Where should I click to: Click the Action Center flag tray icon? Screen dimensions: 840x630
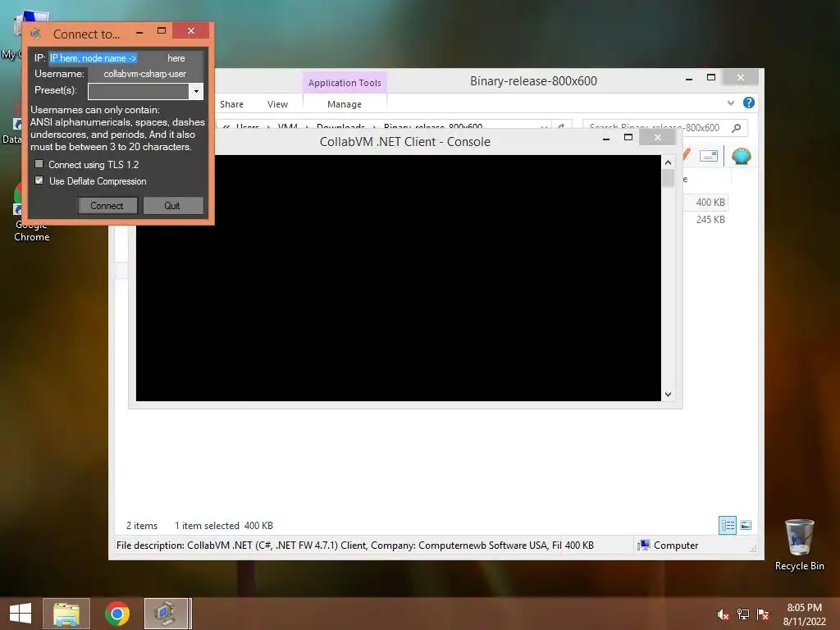[763, 614]
